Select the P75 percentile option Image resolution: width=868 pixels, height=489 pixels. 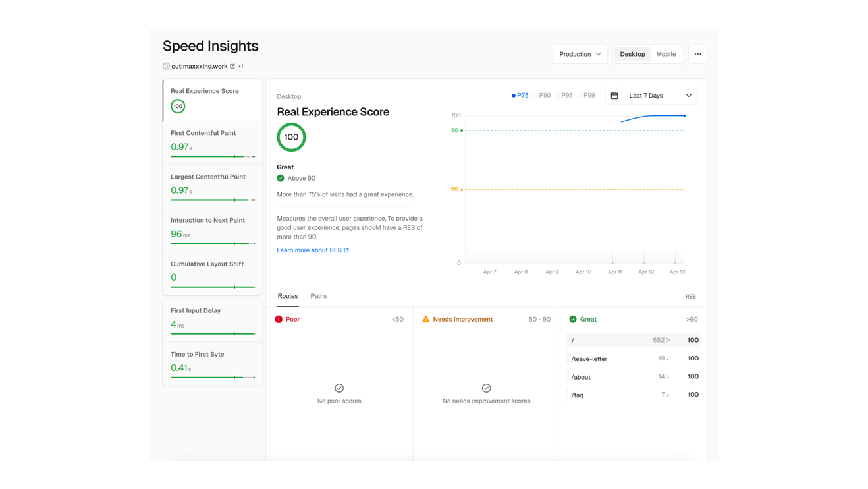[520, 96]
